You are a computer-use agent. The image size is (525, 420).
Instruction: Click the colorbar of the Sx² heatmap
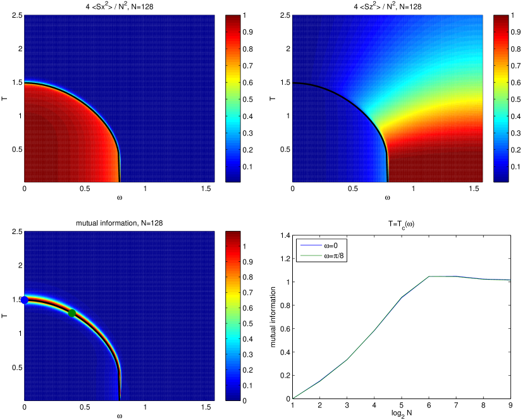coord(233,99)
